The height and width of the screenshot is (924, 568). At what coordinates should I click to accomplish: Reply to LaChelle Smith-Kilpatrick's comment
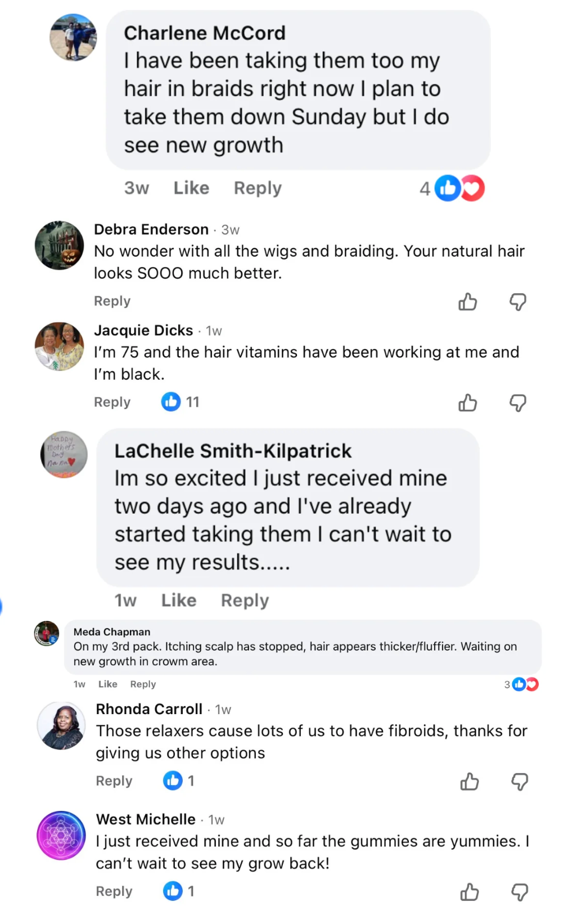pos(245,600)
